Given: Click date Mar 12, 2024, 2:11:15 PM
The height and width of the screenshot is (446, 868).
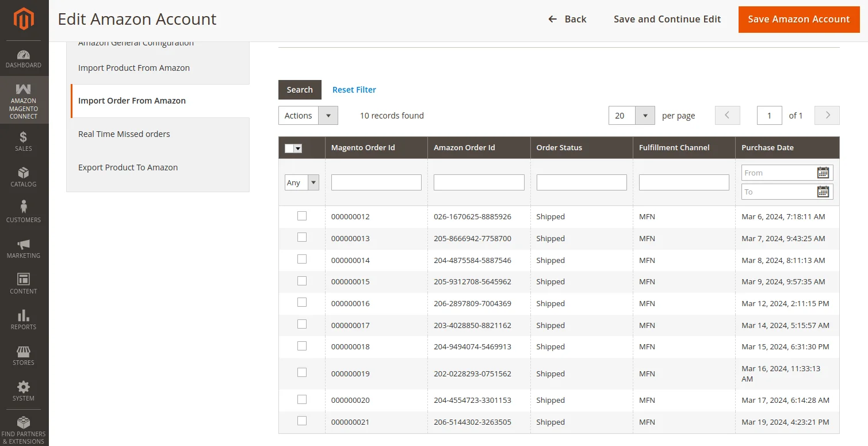Looking at the screenshot, I should point(785,303).
